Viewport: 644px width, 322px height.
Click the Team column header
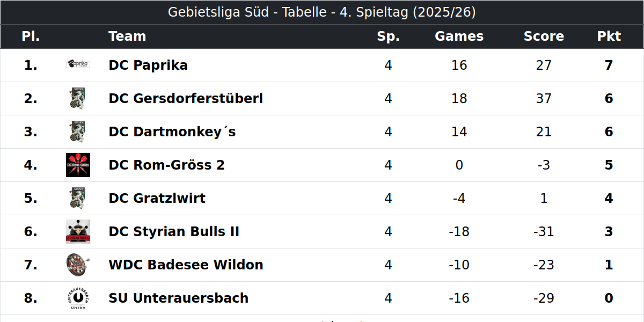tap(127, 36)
